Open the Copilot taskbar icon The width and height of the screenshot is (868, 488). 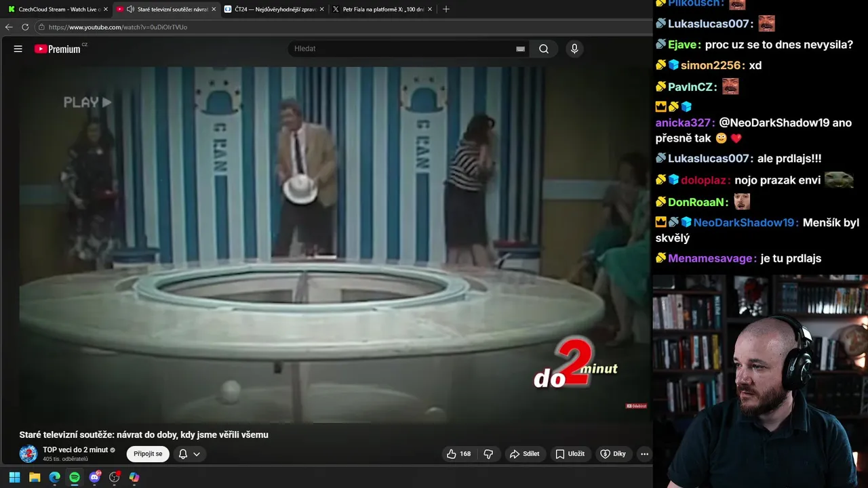[x=134, y=477]
